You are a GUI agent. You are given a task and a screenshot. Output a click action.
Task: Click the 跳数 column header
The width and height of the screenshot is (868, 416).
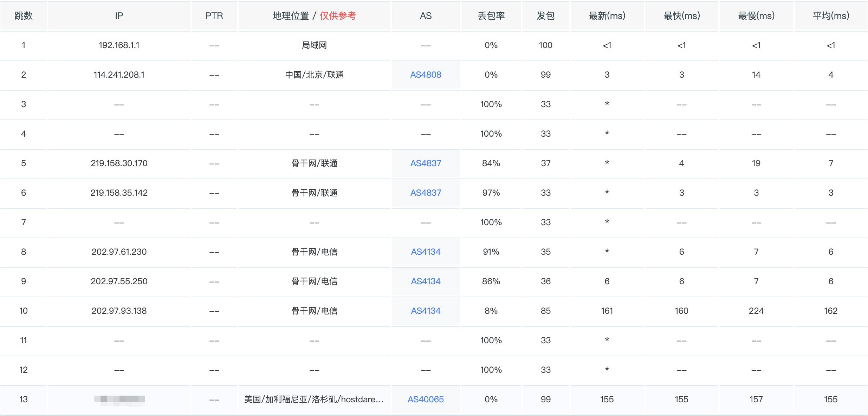coord(24,16)
